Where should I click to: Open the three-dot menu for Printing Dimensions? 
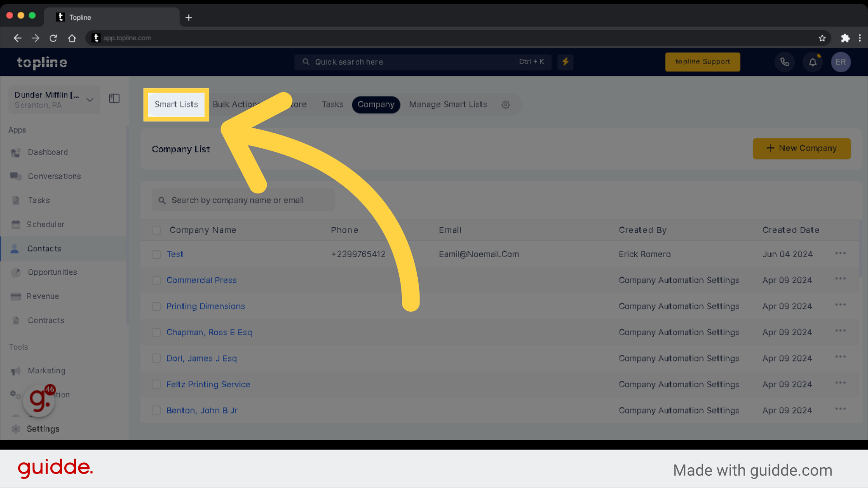coord(840,305)
